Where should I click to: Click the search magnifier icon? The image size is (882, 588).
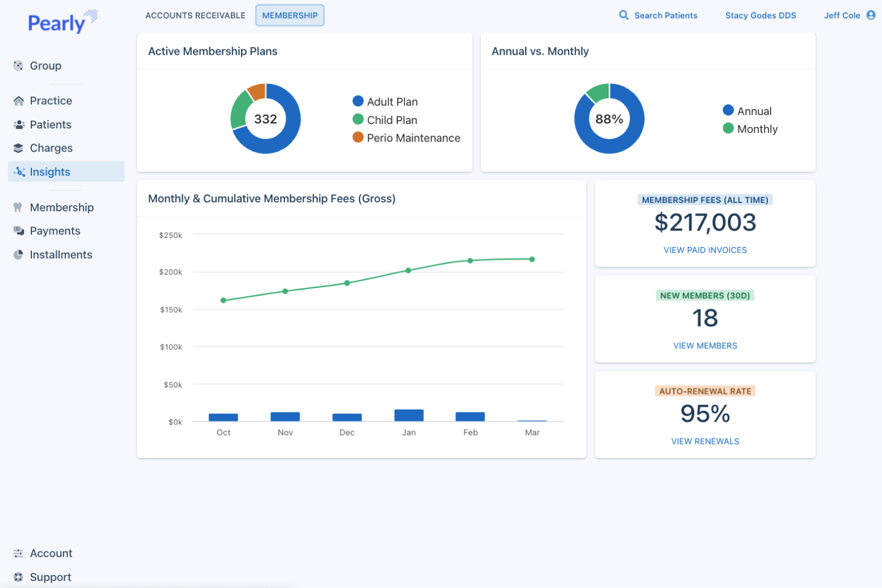pos(623,15)
